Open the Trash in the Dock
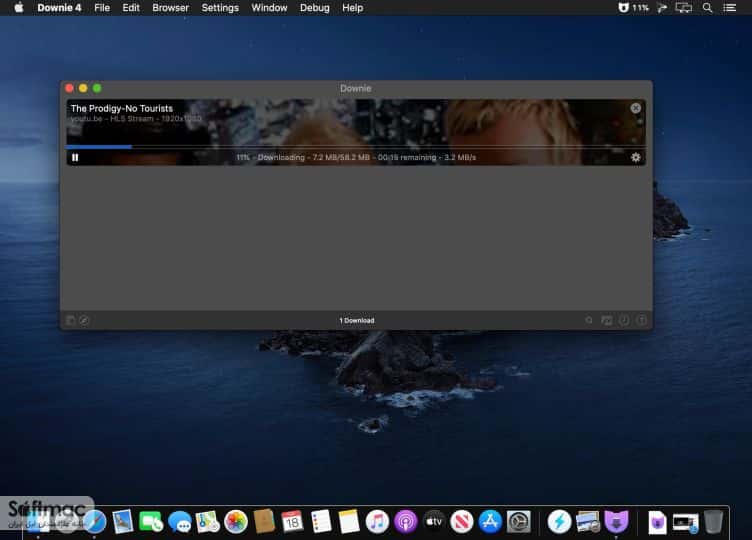This screenshot has height=540, width=752. [x=714, y=522]
